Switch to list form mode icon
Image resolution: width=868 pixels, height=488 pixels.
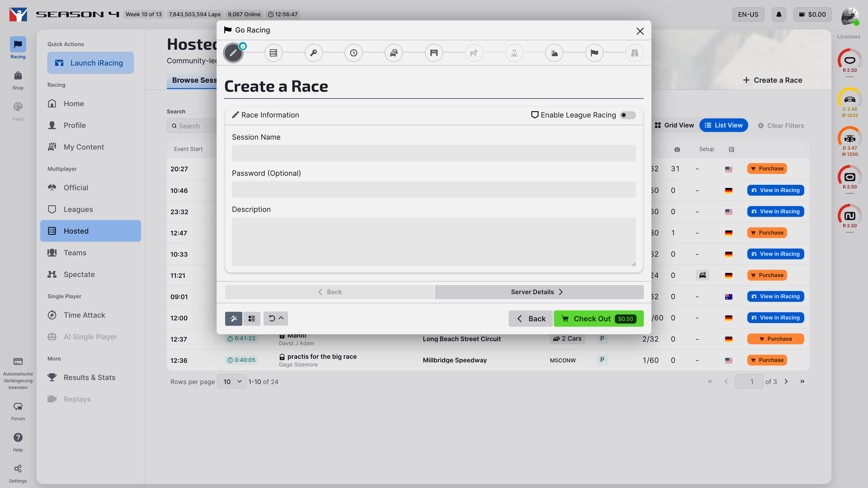point(252,318)
